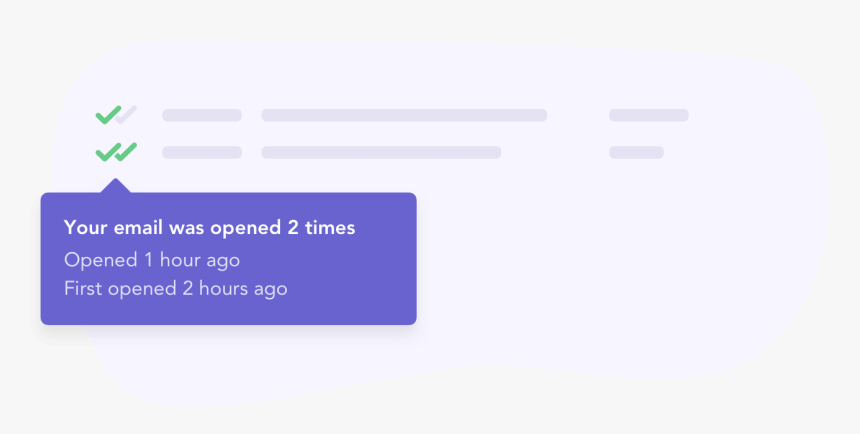Select the second row's sender placeholder bar
The image size is (860, 434).
tap(202, 153)
